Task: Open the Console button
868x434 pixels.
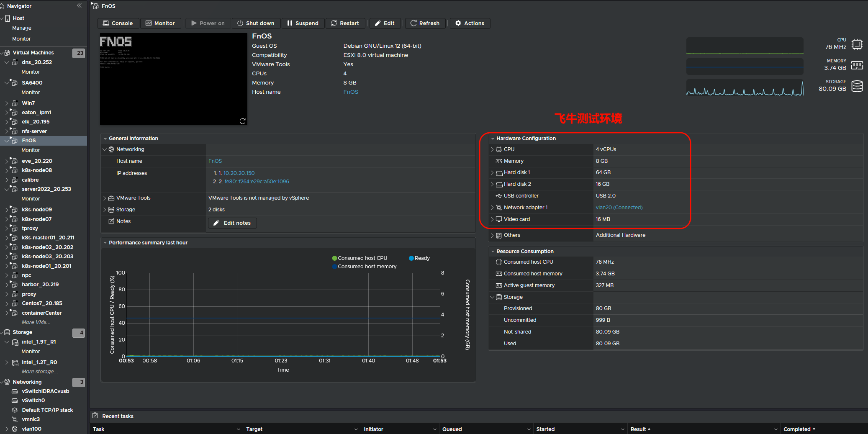Action: (118, 23)
